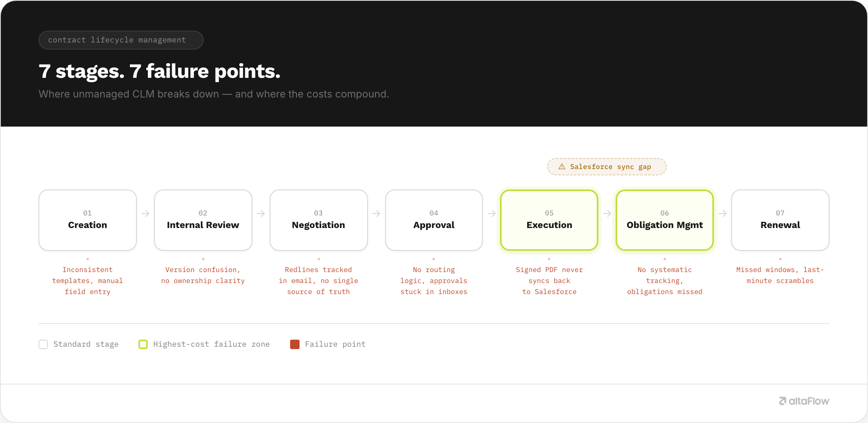Click the arrow between Execution and Obligation Mgmt

(607, 213)
